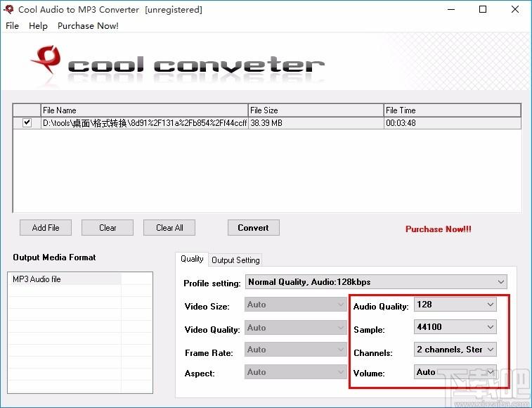This screenshot has height=408, width=532.
Task: Open the File menu
Action: coord(12,26)
